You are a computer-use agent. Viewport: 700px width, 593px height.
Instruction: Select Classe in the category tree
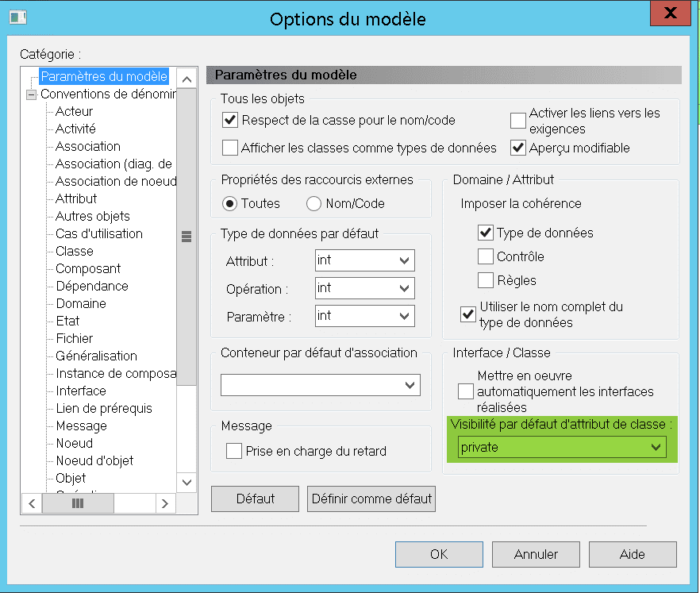point(75,251)
